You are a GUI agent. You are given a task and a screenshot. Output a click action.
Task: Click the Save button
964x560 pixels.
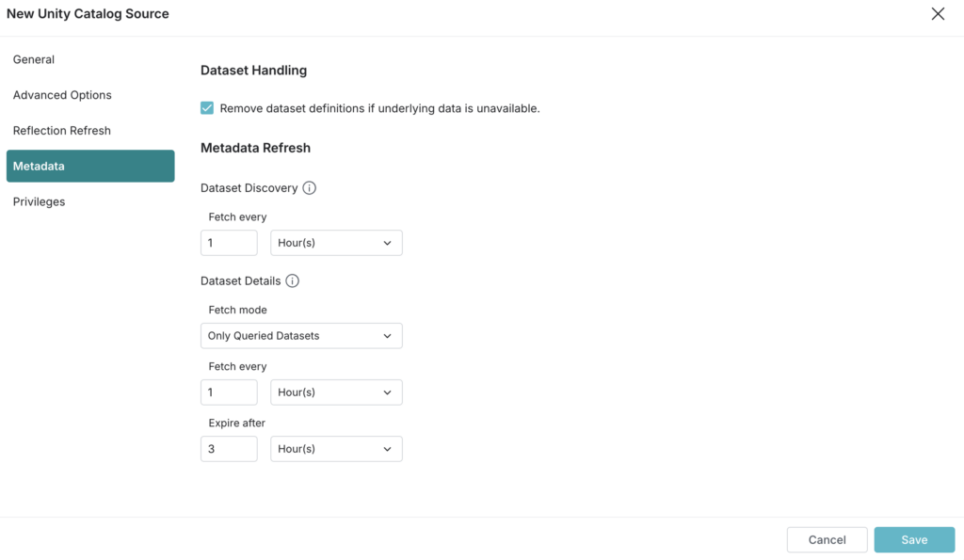pyautogui.click(x=914, y=539)
